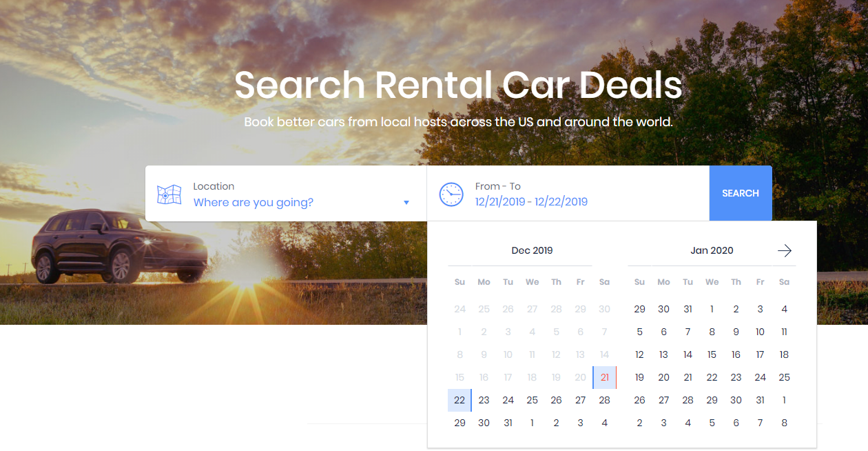Select December 31 in Dec 2019 calendar
This screenshot has width=868, height=451.
pos(508,423)
